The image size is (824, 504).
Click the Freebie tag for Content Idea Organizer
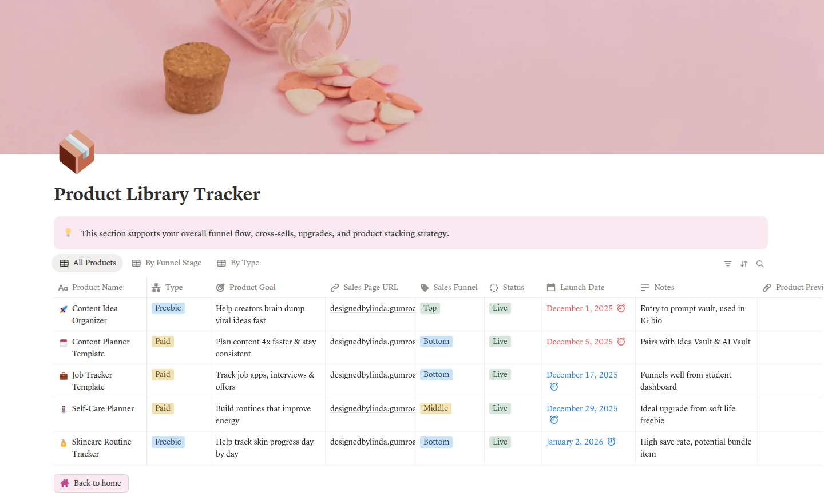coord(168,308)
